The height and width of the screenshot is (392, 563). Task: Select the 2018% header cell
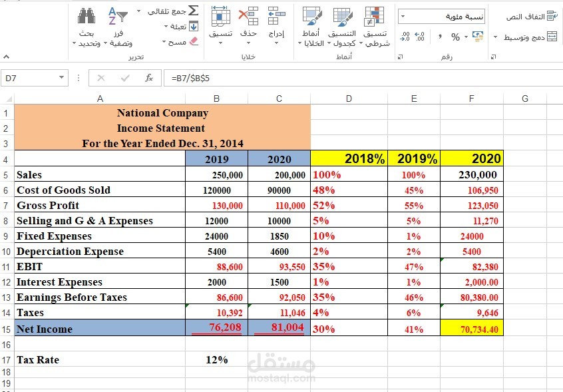(349, 158)
